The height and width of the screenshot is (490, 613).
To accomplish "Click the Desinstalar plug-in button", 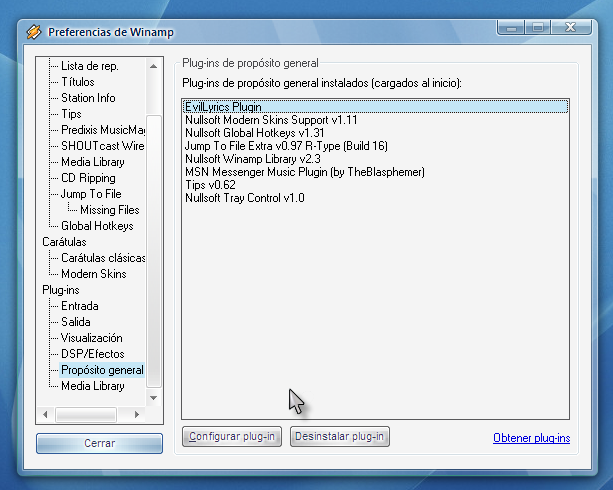I will coord(340,436).
